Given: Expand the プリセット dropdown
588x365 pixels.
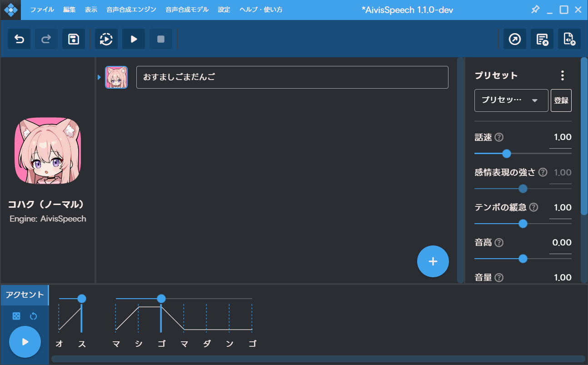Looking at the screenshot, I should (511, 100).
